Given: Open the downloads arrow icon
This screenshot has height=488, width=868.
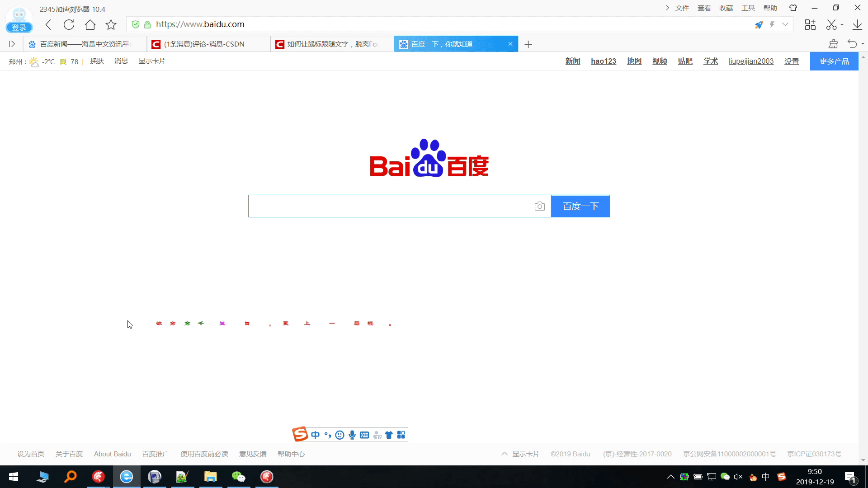Looking at the screenshot, I should [x=857, y=24].
